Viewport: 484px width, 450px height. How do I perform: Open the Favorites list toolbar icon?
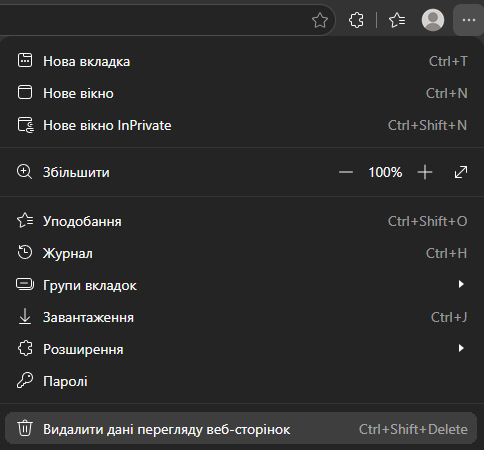point(397,20)
